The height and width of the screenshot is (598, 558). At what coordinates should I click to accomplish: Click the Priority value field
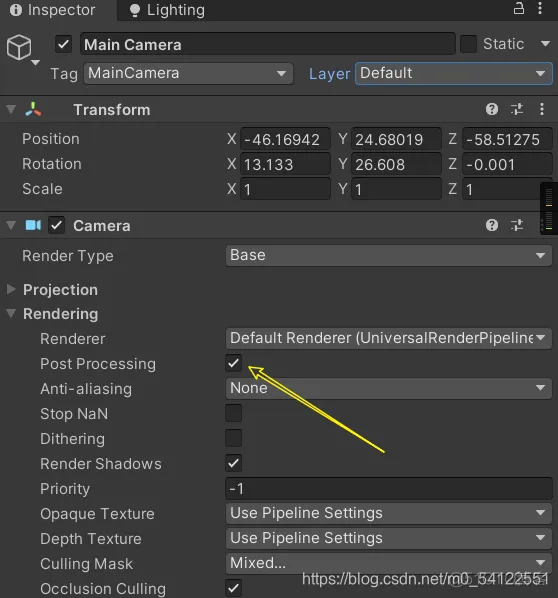389,489
